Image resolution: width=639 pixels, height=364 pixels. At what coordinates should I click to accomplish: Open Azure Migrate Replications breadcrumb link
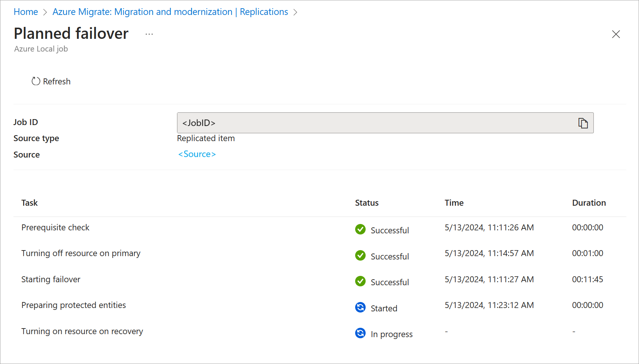click(170, 12)
